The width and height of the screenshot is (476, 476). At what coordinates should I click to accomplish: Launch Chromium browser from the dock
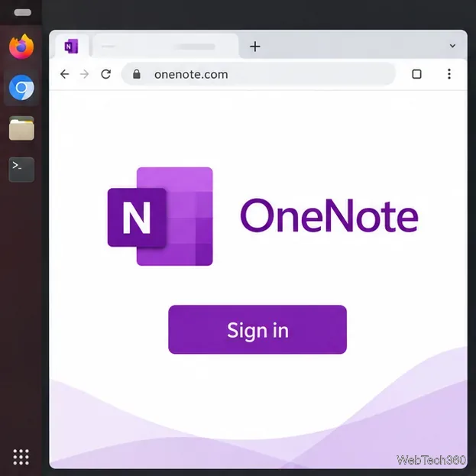click(21, 88)
